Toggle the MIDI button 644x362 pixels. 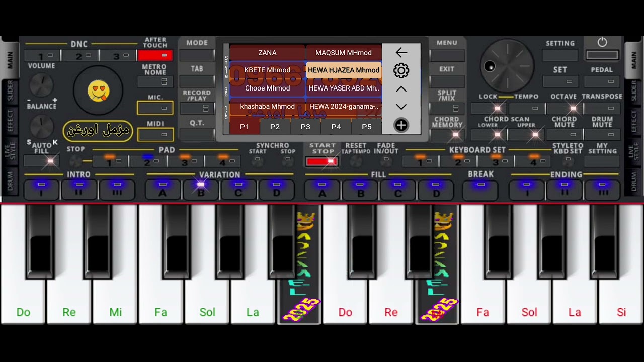pyautogui.click(x=155, y=134)
